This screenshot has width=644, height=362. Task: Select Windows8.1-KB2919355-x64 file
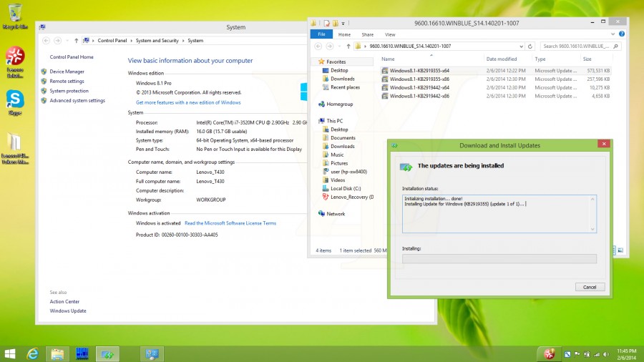pos(419,71)
